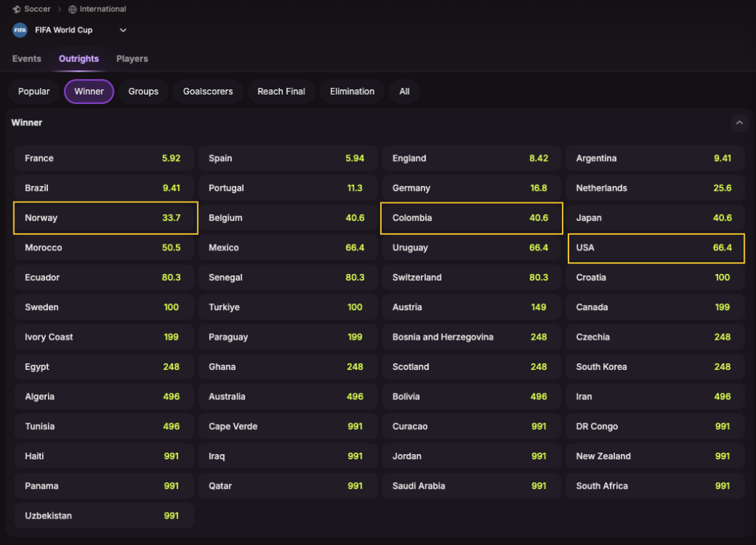Screen dimensions: 756x545
Task: Select the Groups filter pill
Action: coord(143,92)
